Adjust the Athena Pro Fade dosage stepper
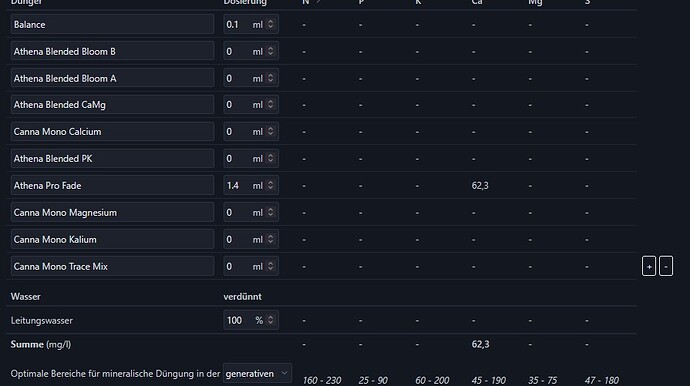Viewport: 690px width, 386px height. tap(271, 185)
